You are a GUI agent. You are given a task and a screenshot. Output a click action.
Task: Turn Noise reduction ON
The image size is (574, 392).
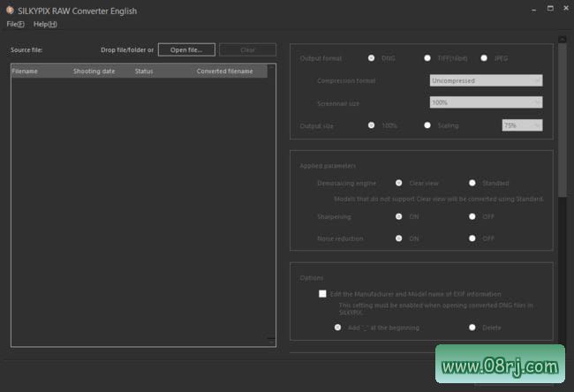tap(398, 238)
